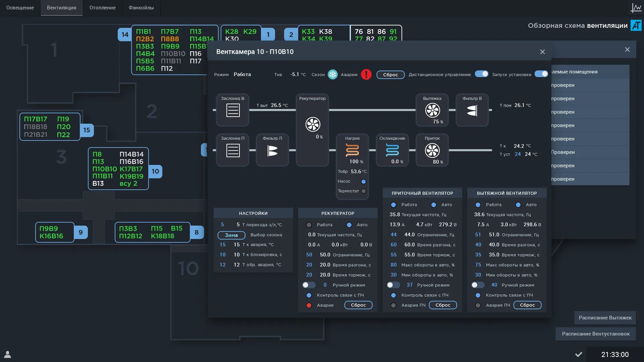Click the Насос pump indicator
The height and width of the screenshot is (362, 644).
click(363, 181)
